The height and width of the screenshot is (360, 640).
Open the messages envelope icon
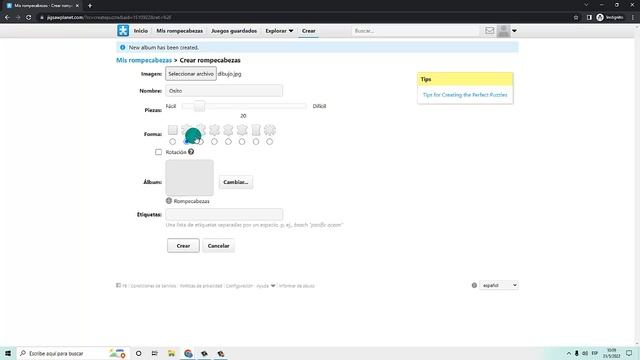click(x=489, y=31)
